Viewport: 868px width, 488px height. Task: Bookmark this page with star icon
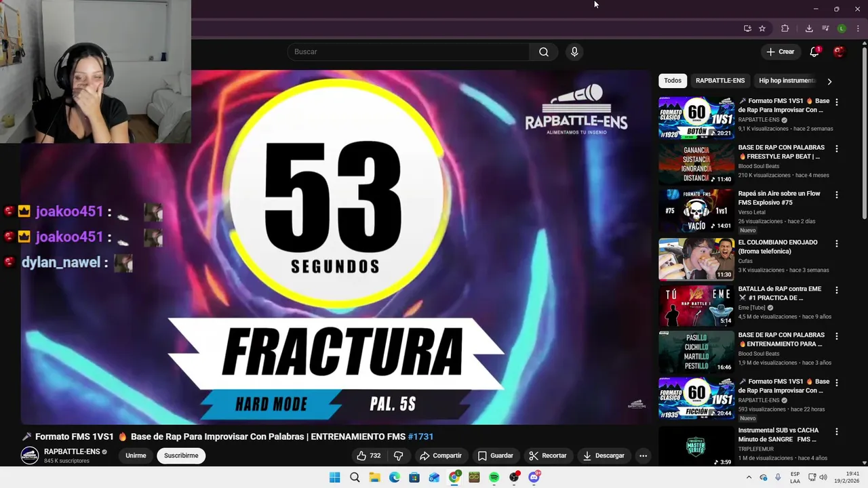[762, 28]
